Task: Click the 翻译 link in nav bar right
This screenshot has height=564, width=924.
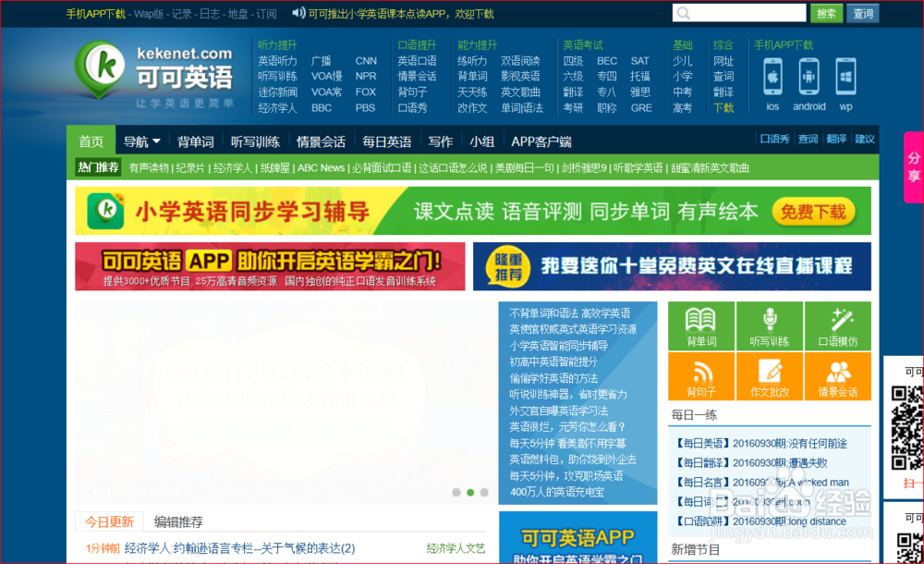Action: (836, 139)
